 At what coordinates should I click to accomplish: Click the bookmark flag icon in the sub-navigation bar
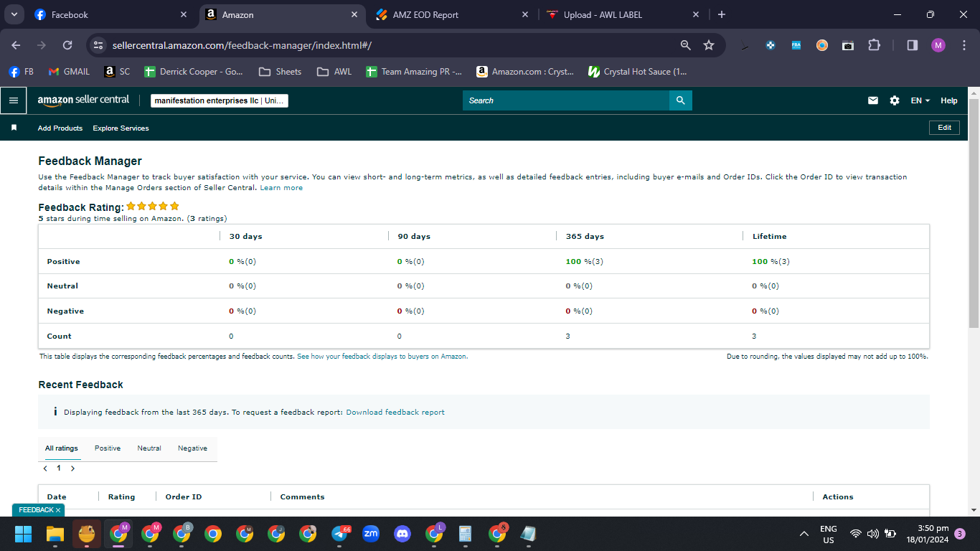click(x=14, y=128)
